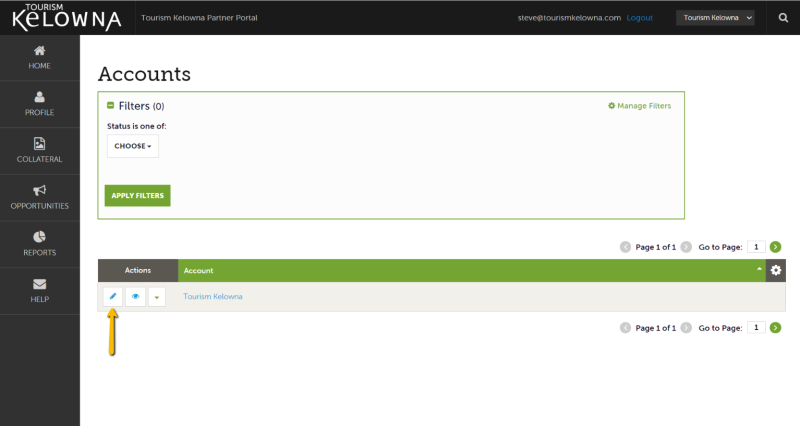Collapse the Filters panel with minus icon
The width and height of the screenshot is (800, 426).
[x=110, y=106]
